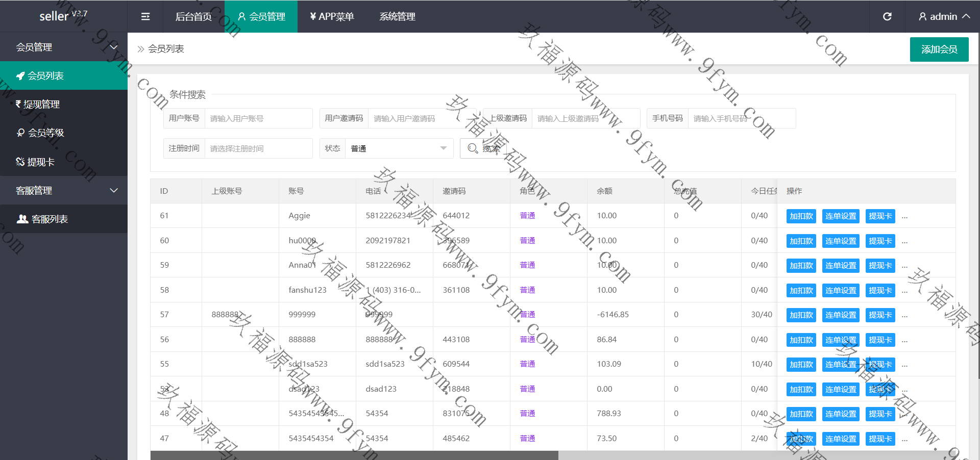This screenshot has height=460, width=980.
Task: Click the 会员等级 sidebar icon
Action: point(20,133)
